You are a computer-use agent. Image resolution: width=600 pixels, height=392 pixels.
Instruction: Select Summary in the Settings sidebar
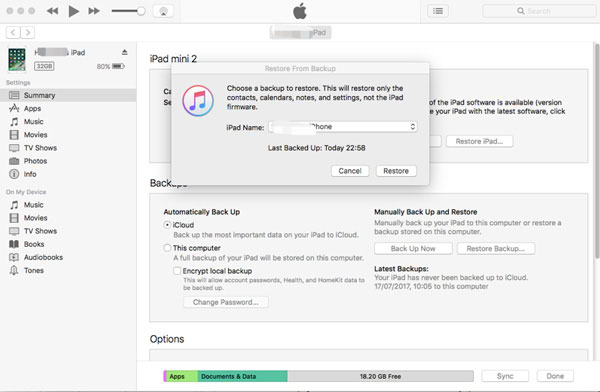point(68,95)
